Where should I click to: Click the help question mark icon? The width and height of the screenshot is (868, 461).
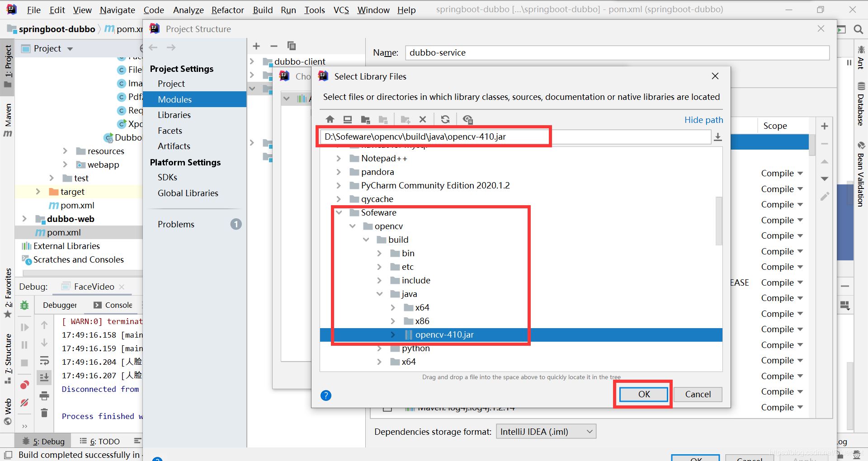click(x=325, y=395)
